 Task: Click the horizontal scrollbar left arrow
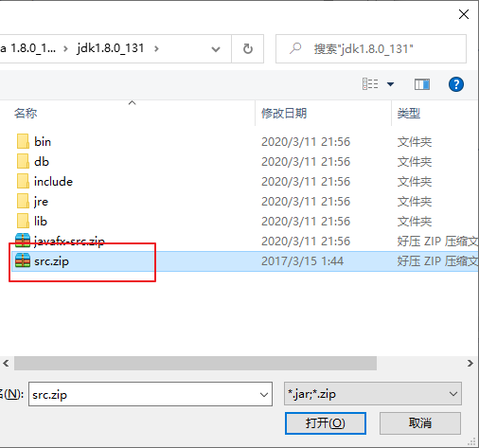tap(6, 363)
